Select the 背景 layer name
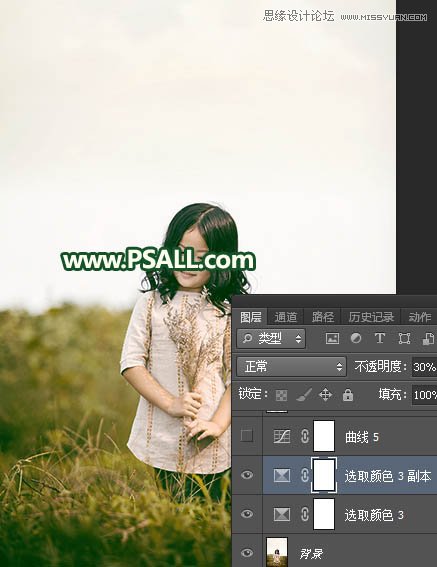The image size is (437, 567). click(311, 554)
